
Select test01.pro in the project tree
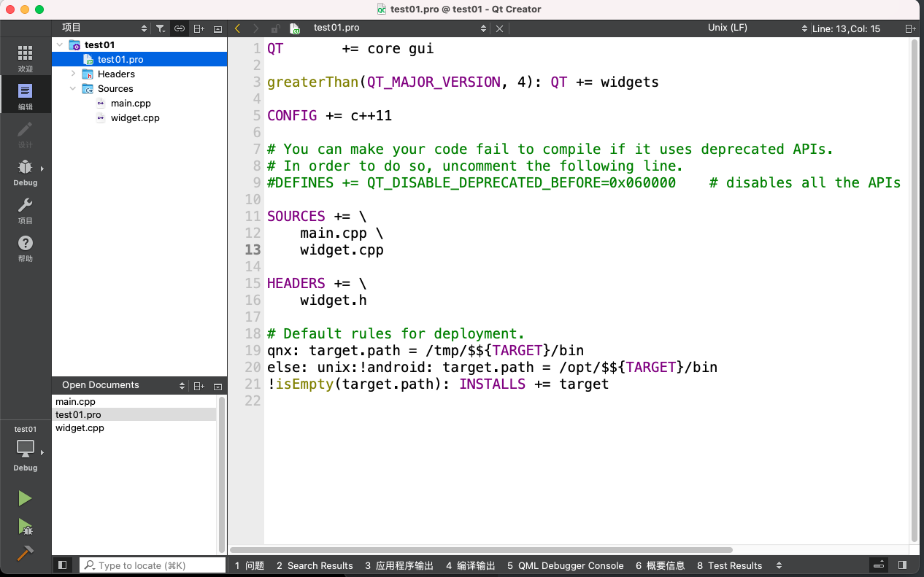120,60
